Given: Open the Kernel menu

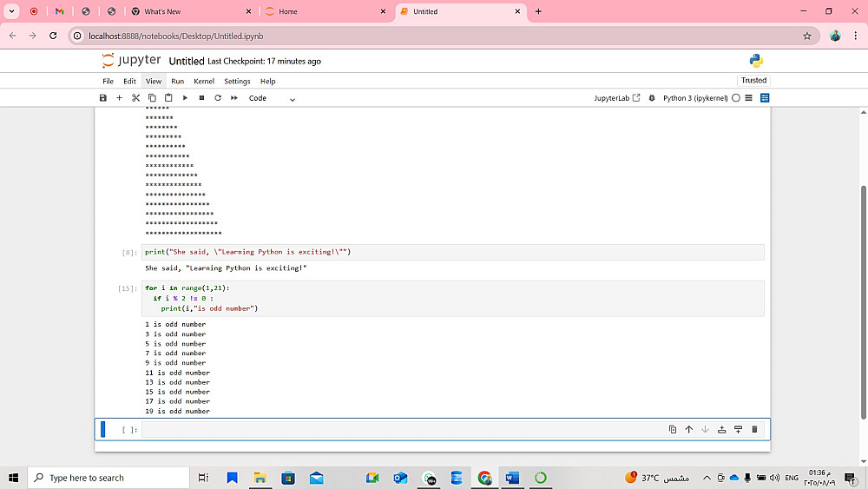Looking at the screenshot, I should tap(204, 81).
